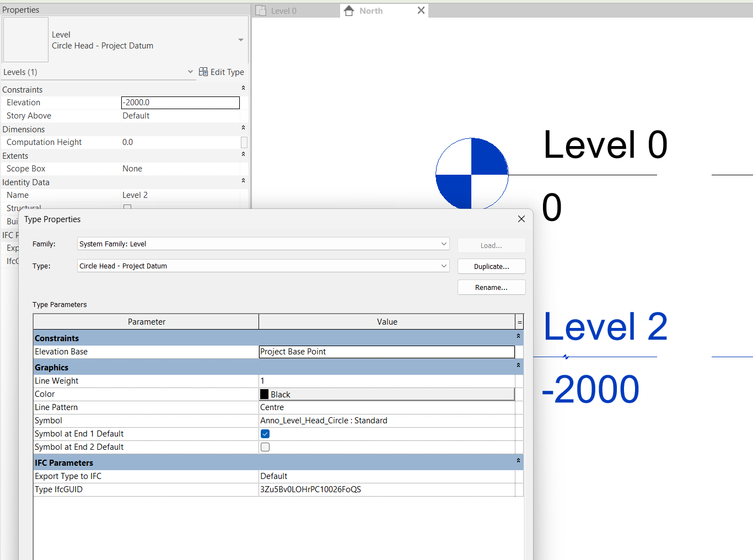The height and width of the screenshot is (560, 753).
Task: Click the Rename button
Action: click(x=491, y=287)
